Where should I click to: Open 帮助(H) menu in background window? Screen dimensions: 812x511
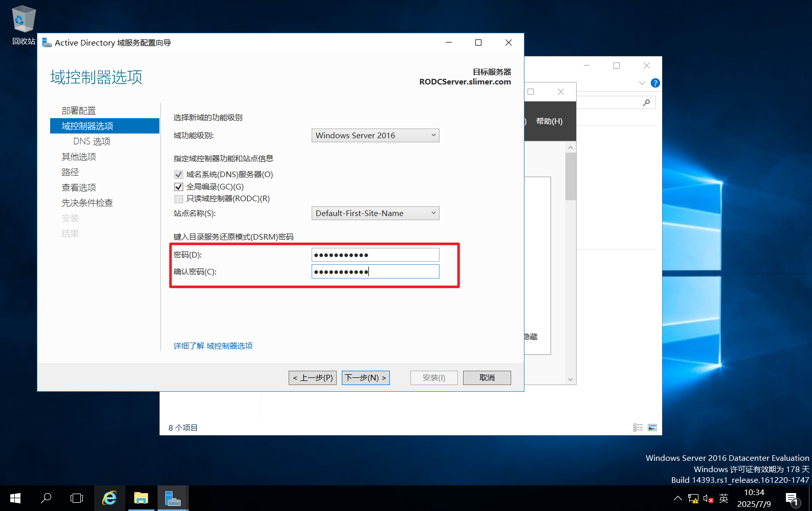550,121
